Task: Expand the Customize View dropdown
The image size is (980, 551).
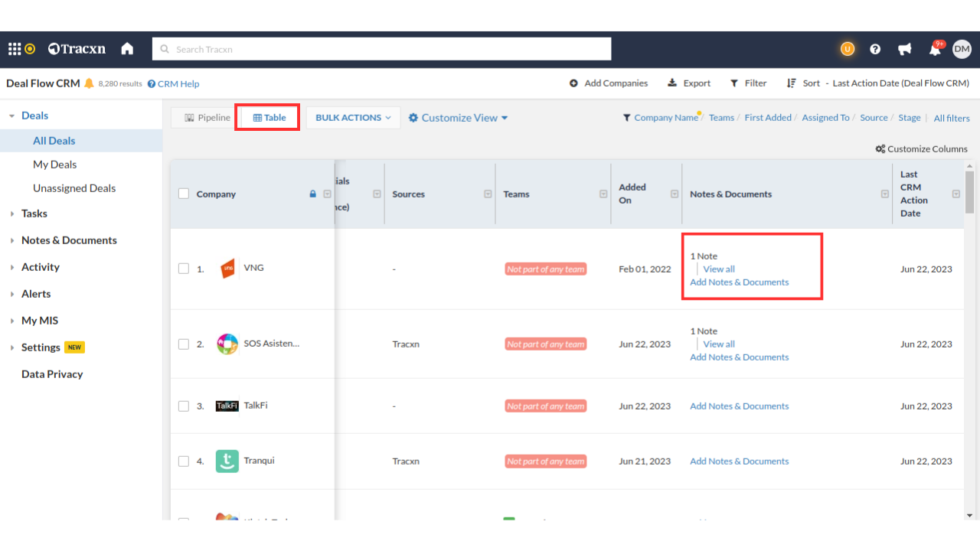Action: (458, 118)
